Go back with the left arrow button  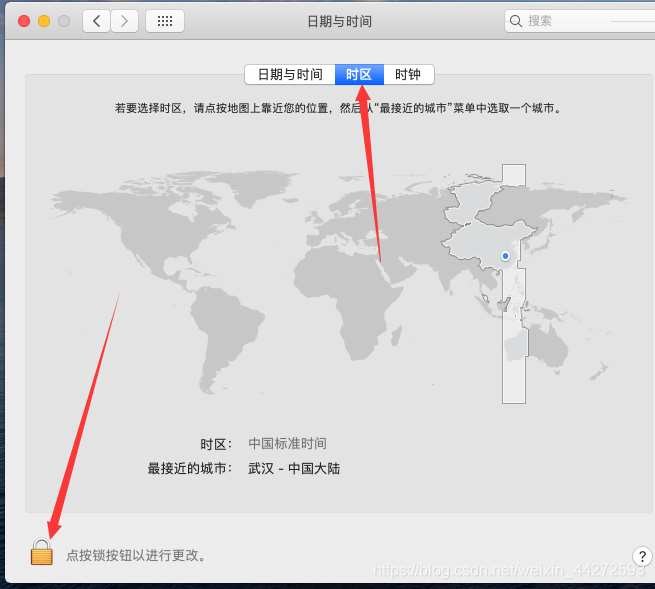pyautogui.click(x=96, y=21)
